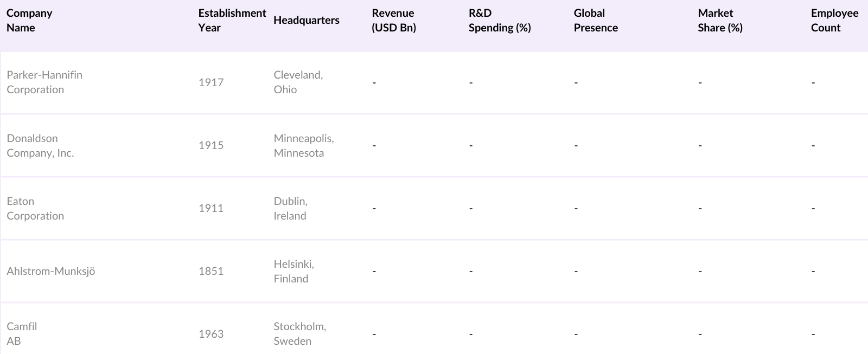The image size is (868, 354).
Task: Select the R&D Spending (%) header
Action: 499,21
